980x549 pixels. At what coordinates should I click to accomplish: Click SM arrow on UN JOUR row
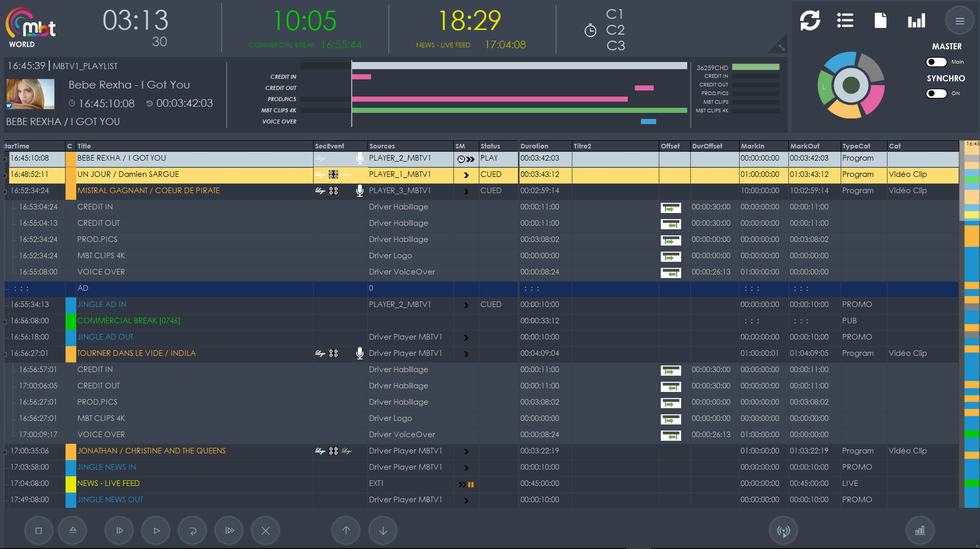point(466,175)
